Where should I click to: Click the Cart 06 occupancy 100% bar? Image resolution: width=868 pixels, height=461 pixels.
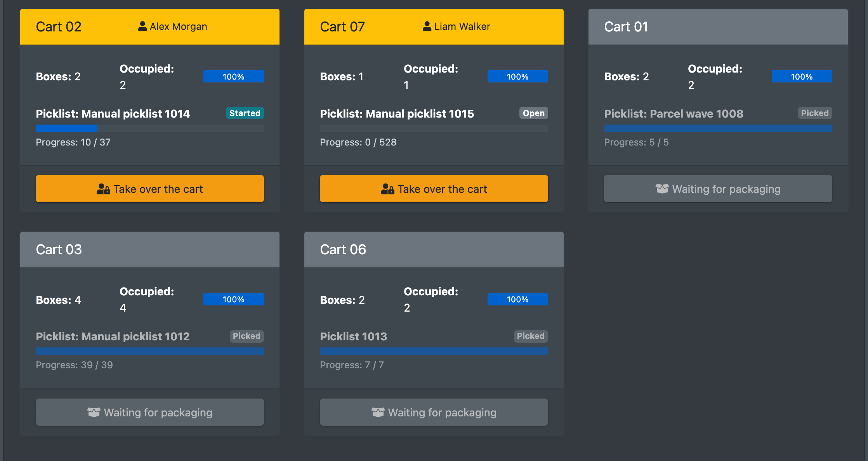(x=518, y=299)
